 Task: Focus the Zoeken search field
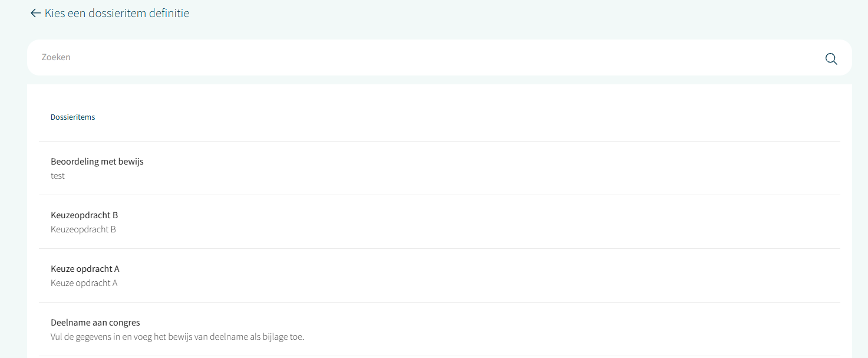coord(412,57)
